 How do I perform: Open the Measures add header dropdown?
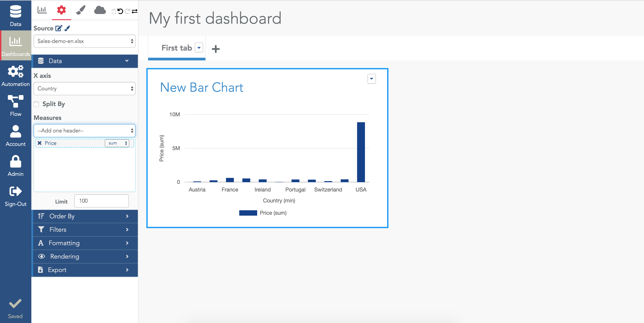click(x=84, y=131)
